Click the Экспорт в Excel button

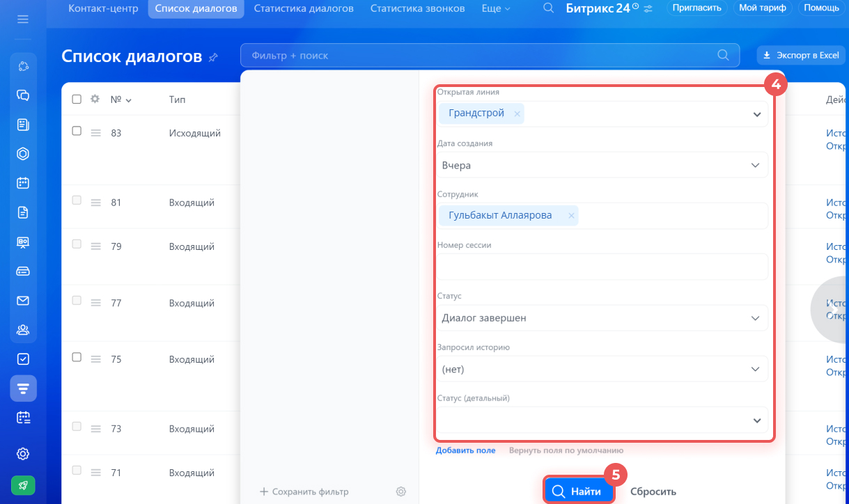coord(800,55)
